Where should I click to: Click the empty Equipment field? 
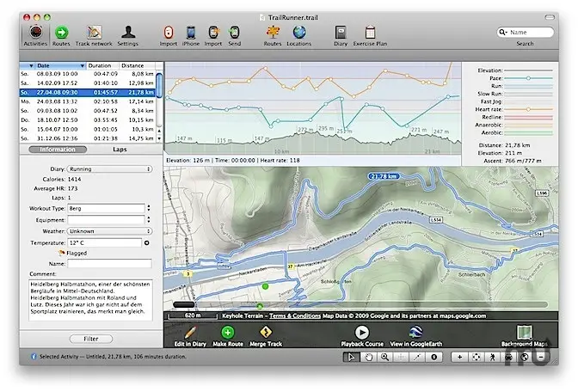(106, 220)
